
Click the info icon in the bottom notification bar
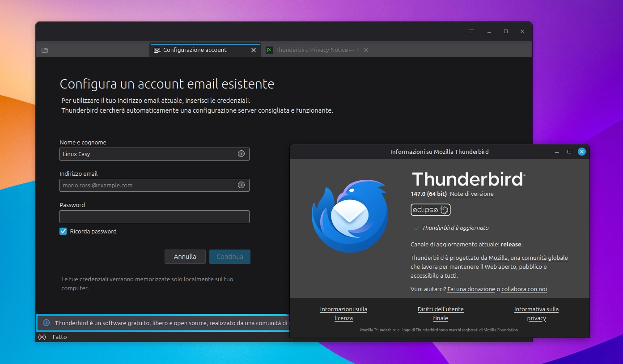tap(47, 322)
